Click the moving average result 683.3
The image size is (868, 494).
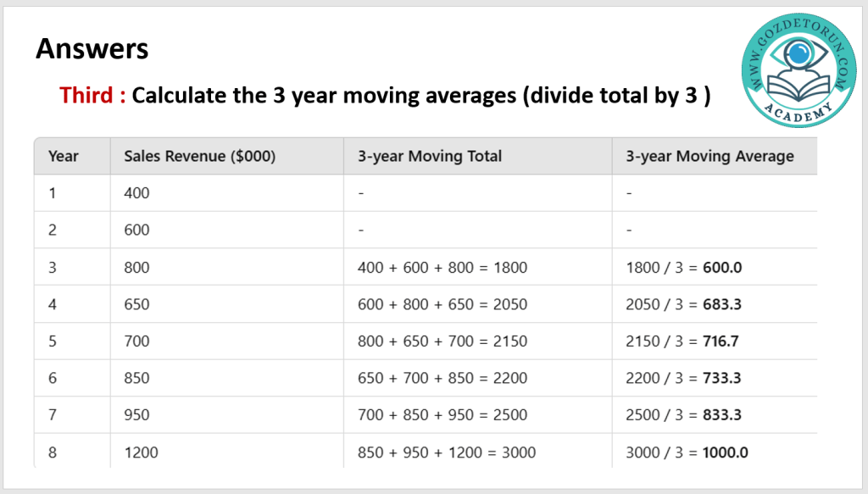click(x=722, y=304)
